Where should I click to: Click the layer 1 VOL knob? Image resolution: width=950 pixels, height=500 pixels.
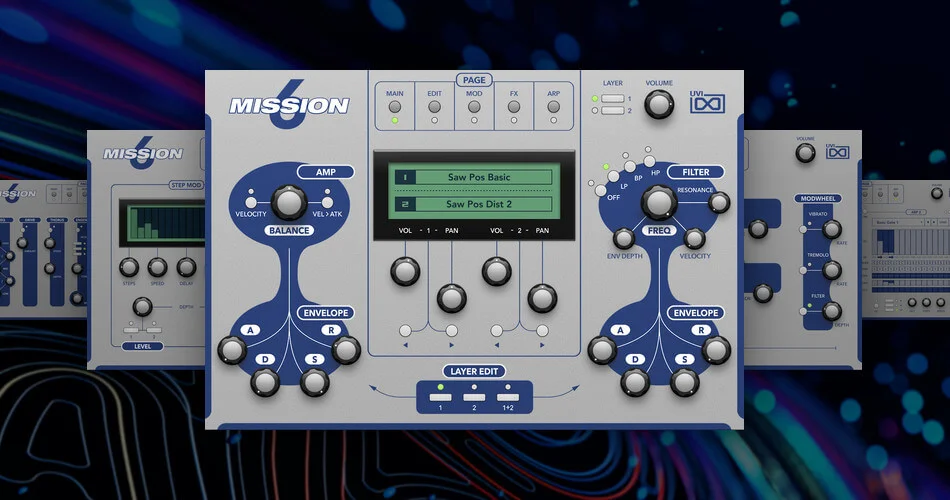[x=405, y=271]
